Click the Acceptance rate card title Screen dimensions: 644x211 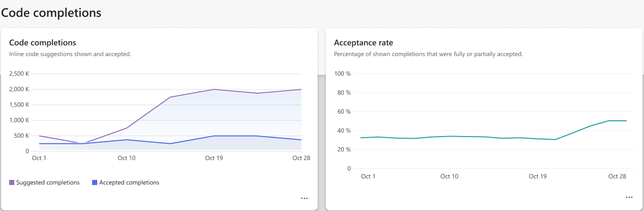[363, 42]
